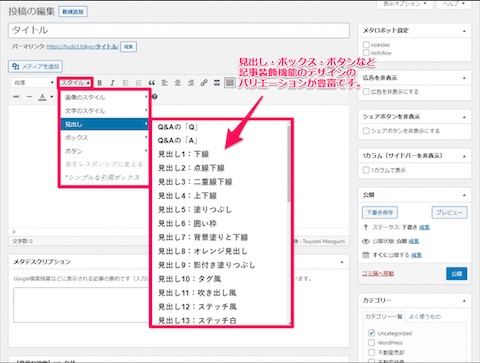Apply blockquote formatting
This screenshot has height=363, width=480.
(152, 83)
